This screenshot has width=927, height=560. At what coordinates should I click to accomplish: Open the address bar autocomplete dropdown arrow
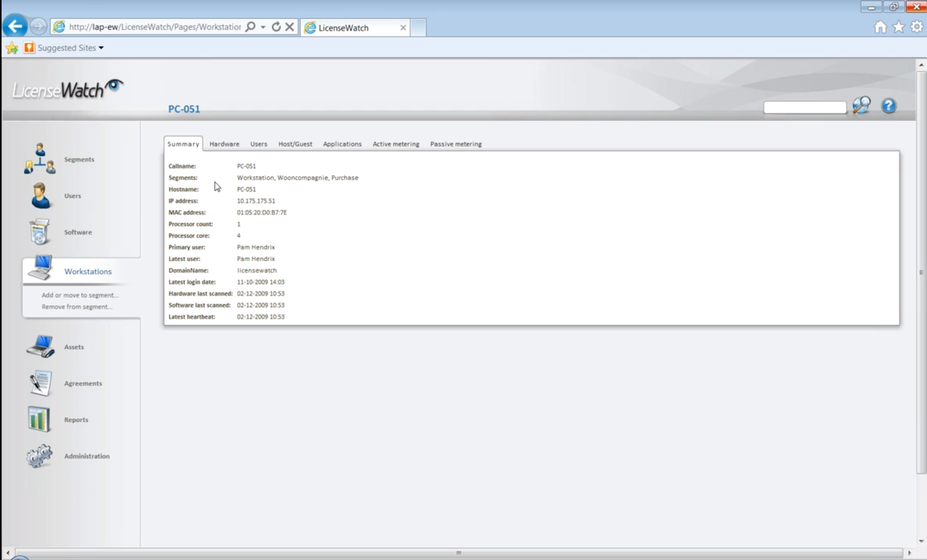tap(263, 27)
